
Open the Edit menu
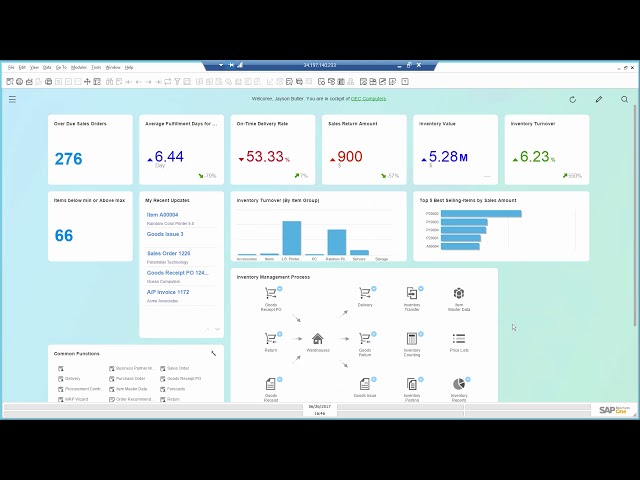point(22,67)
